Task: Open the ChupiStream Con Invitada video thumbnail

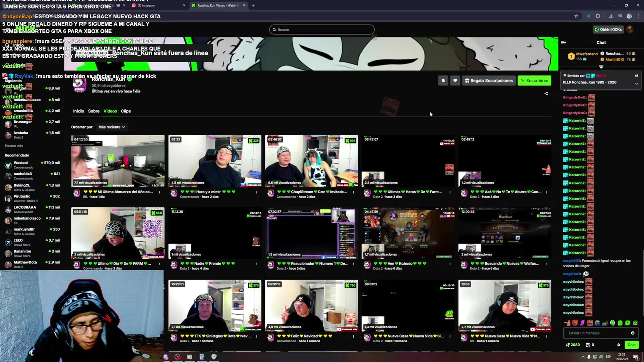Action: tap(311, 161)
